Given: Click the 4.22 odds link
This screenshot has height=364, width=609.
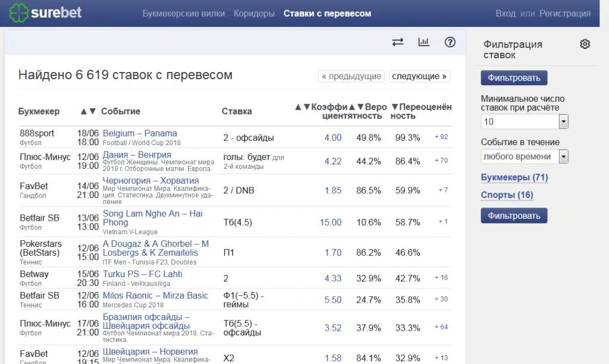Looking at the screenshot, I should tap(333, 161).
